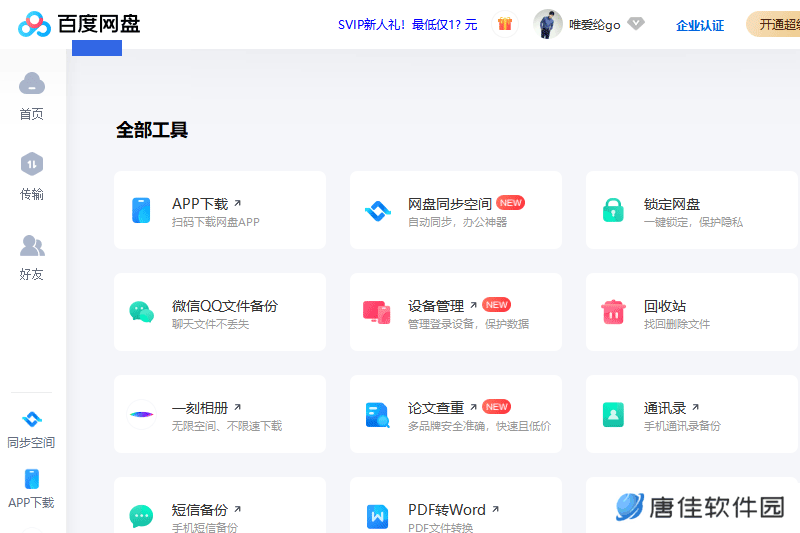
Task: Click description 手机通讯录备份
Action: [682, 426]
